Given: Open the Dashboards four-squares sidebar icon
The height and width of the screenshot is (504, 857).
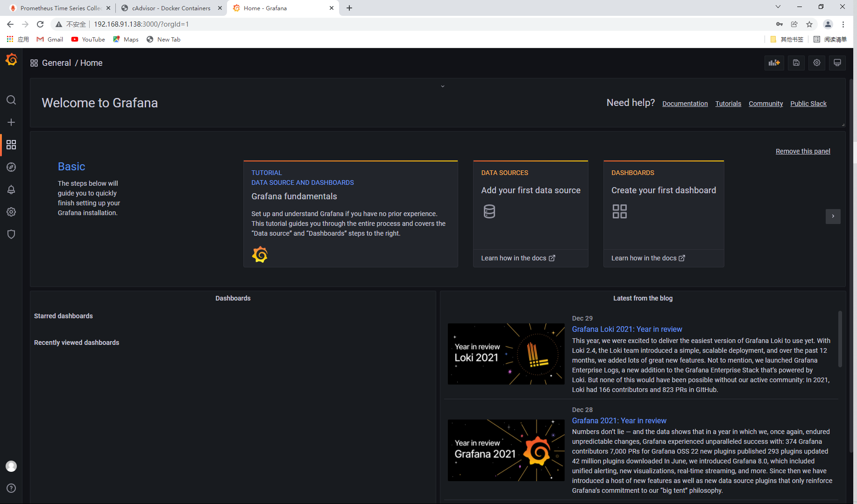Looking at the screenshot, I should 11,145.
